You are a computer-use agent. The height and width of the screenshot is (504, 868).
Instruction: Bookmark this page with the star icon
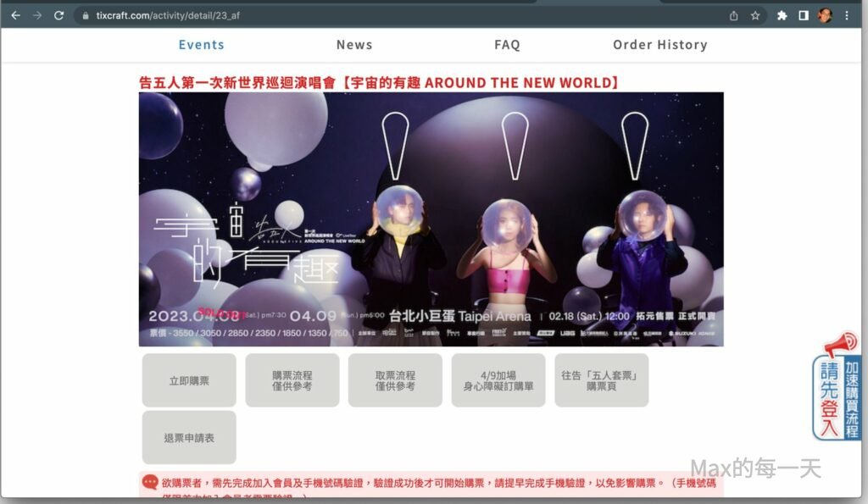pos(755,15)
